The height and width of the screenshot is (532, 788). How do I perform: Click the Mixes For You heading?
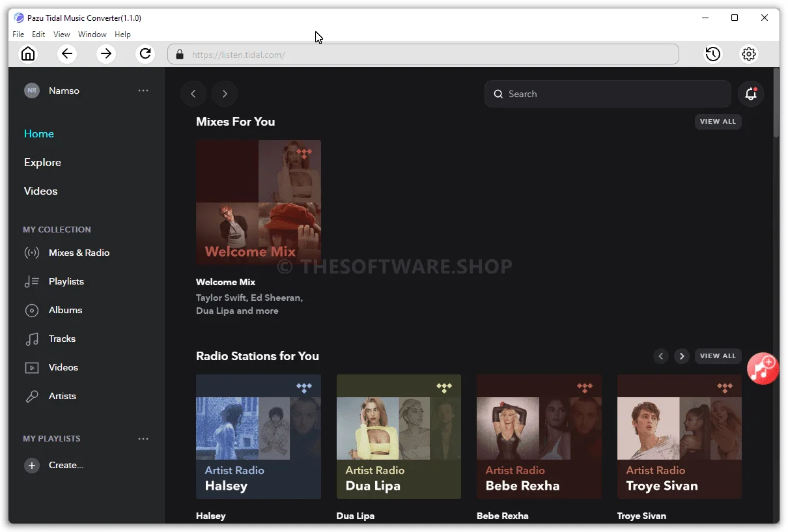[x=236, y=122]
